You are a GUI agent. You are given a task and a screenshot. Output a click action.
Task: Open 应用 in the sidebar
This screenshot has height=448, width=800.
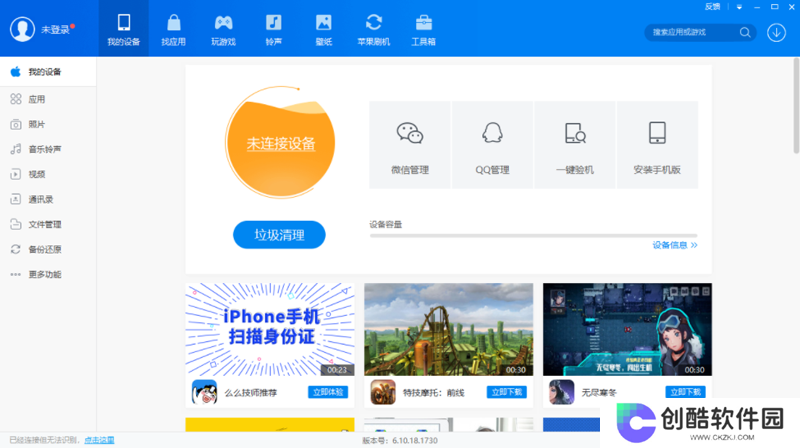(48, 99)
